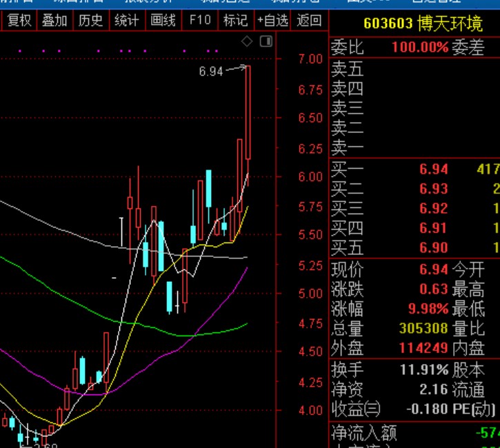Open the 统计 statistics button
The width and height of the screenshot is (500, 448).
tap(127, 21)
